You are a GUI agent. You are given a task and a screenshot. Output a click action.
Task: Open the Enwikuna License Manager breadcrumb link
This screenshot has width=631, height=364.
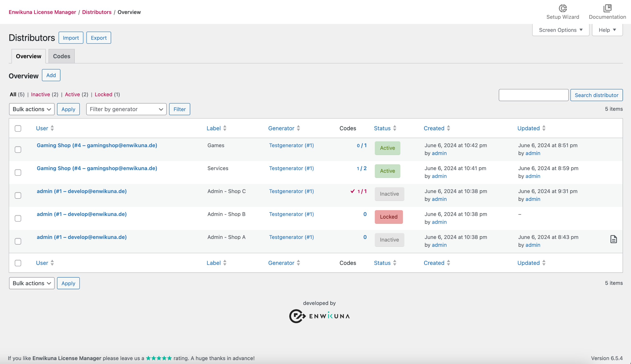coord(42,12)
